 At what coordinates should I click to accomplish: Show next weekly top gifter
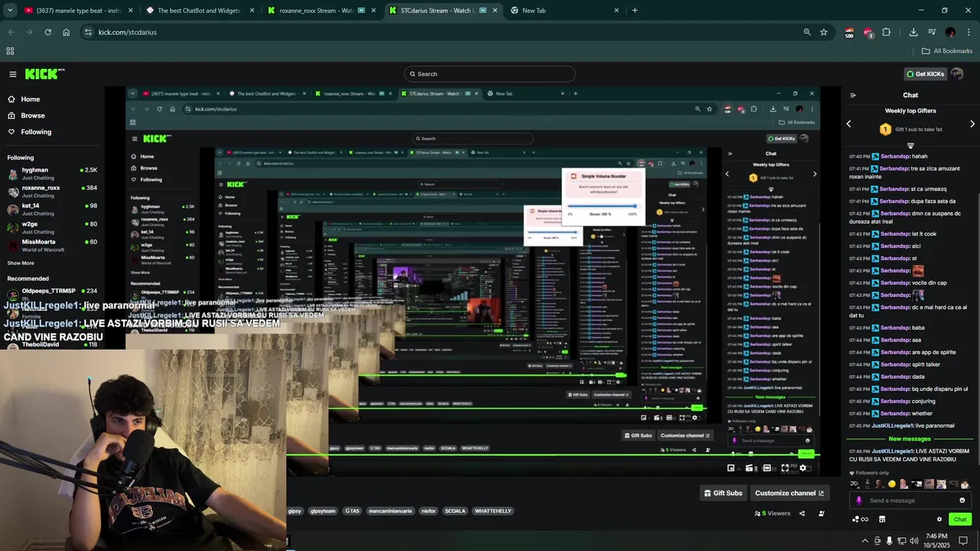pyautogui.click(x=972, y=124)
